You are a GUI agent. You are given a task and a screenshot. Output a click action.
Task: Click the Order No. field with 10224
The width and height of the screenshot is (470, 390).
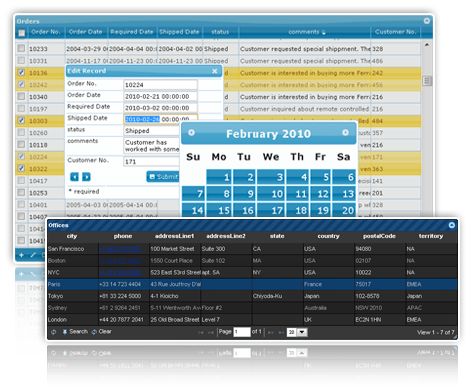tap(160, 85)
